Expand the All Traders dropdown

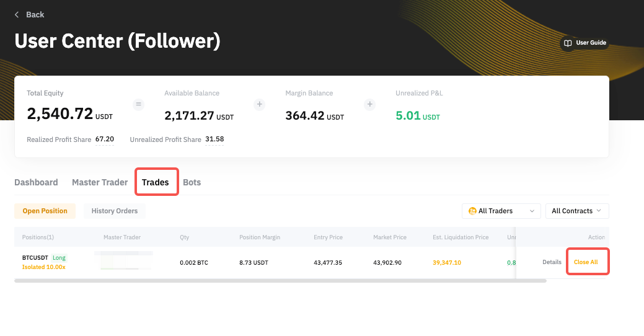[531, 211]
